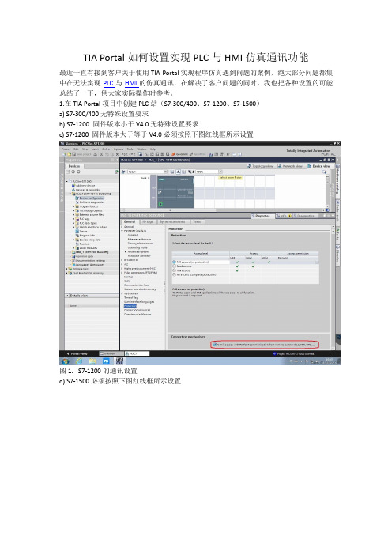This screenshot has width=392, height=555.
Task: Select the Texts properties tab
Action: tap(197, 221)
